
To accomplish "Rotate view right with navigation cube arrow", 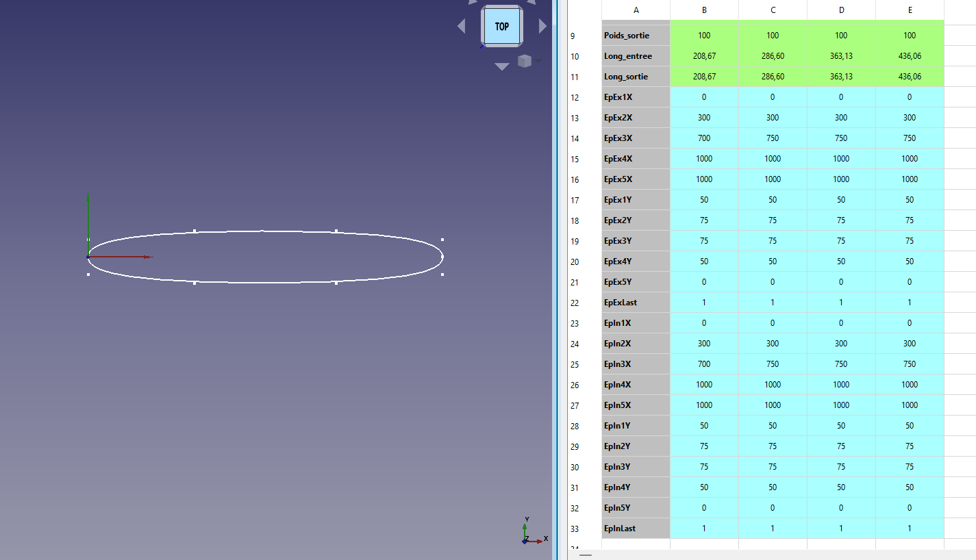I will click(x=543, y=26).
